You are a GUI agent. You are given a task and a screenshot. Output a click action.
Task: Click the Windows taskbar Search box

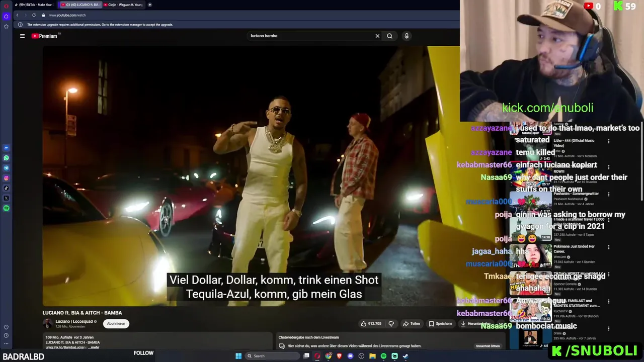[271, 356]
